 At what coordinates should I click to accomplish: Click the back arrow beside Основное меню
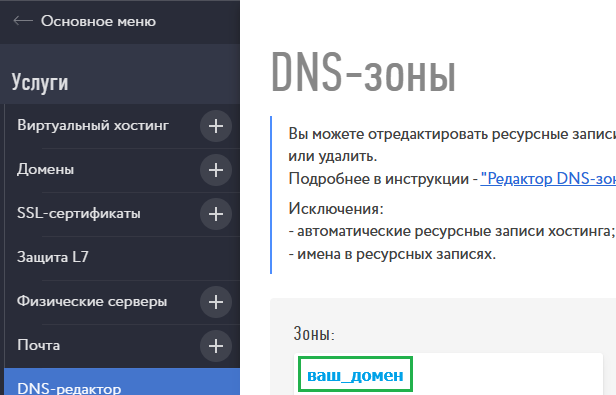click(x=23, y=21)
